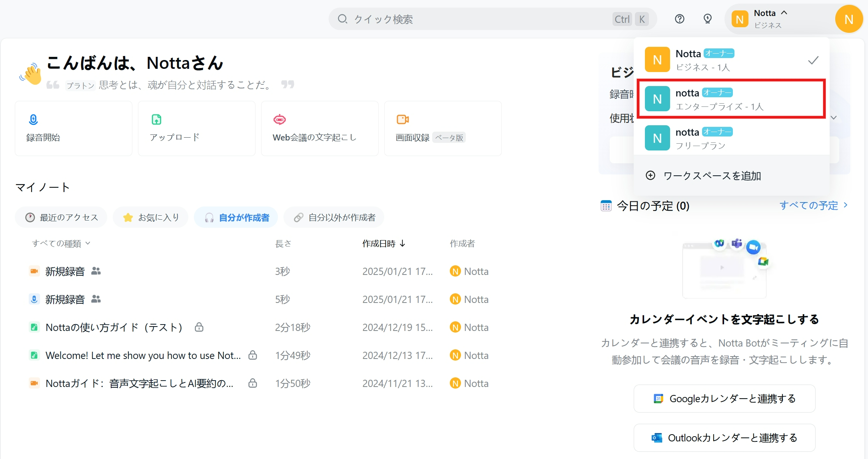Click the blue mic icon of 5秒 新規録音
Image resolution: width=868 pixels, height=459 pixels.
point(34,299)
